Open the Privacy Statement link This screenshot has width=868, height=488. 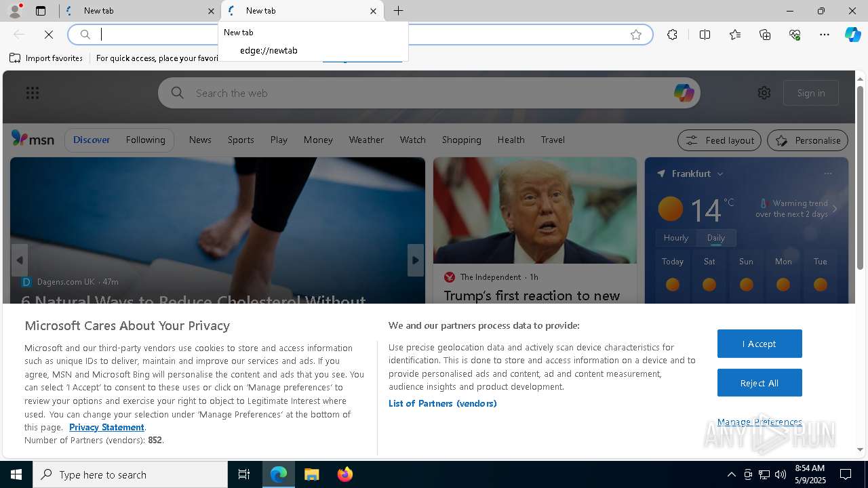coord(106,427)
